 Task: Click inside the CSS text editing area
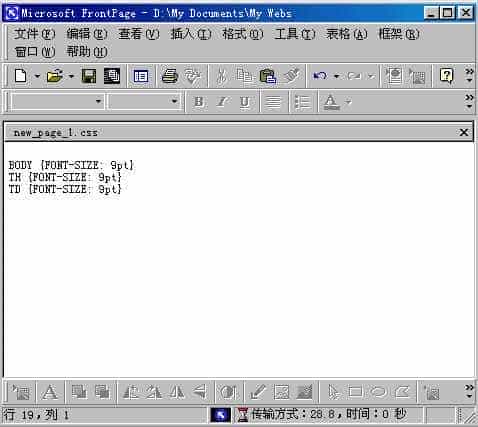(239, 260)
